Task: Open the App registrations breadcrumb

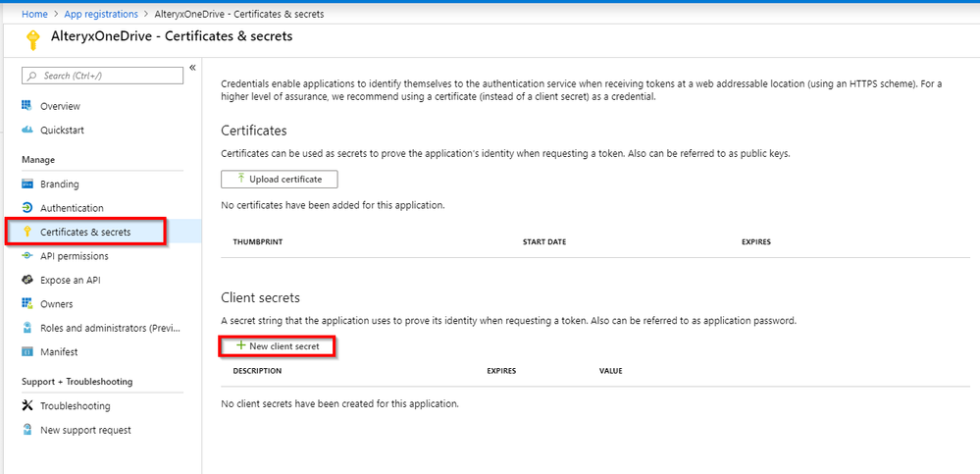Action: point(100,14)
